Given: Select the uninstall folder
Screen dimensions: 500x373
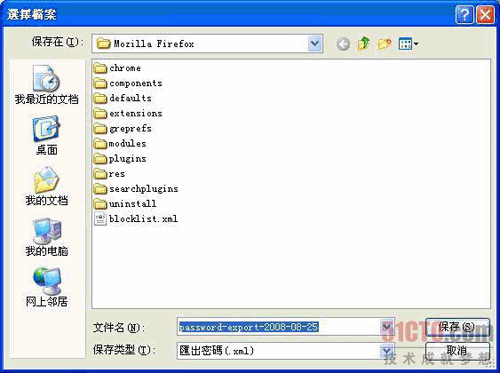Looking at the screenshot, I should (125, 204).
